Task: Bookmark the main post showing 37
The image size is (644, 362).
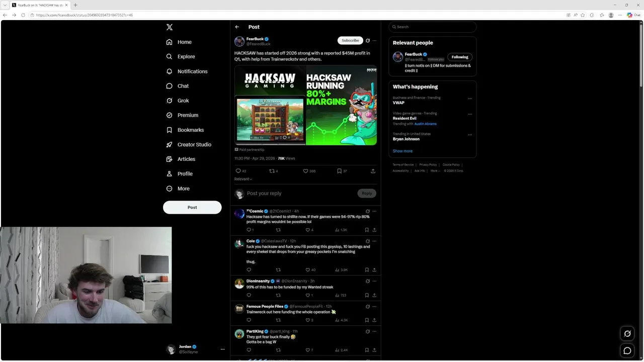Action: 342,171
